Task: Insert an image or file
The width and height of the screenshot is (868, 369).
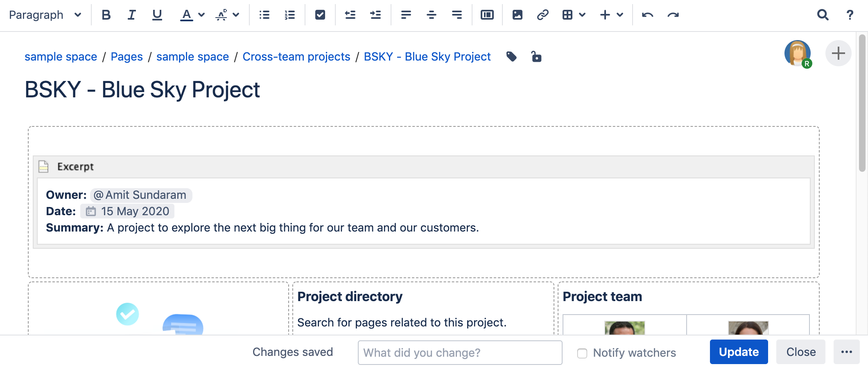Action: tap(517, 15)
